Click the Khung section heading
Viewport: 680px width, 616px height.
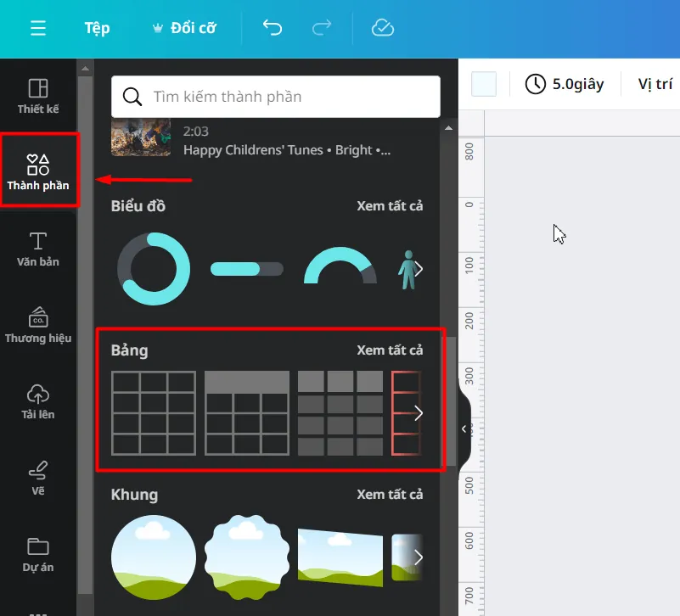[x=134, y=495]
